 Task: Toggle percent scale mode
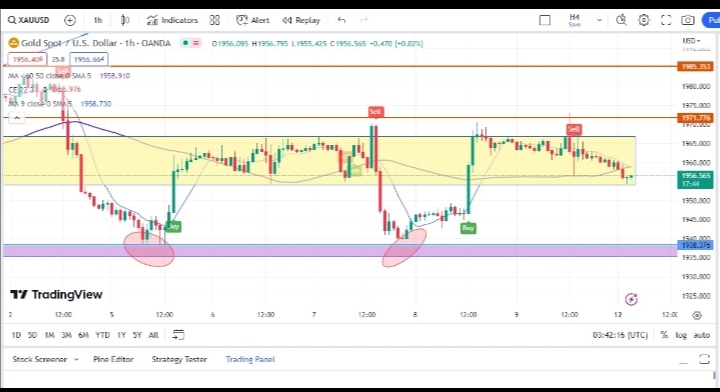click(x=664, y=335)
